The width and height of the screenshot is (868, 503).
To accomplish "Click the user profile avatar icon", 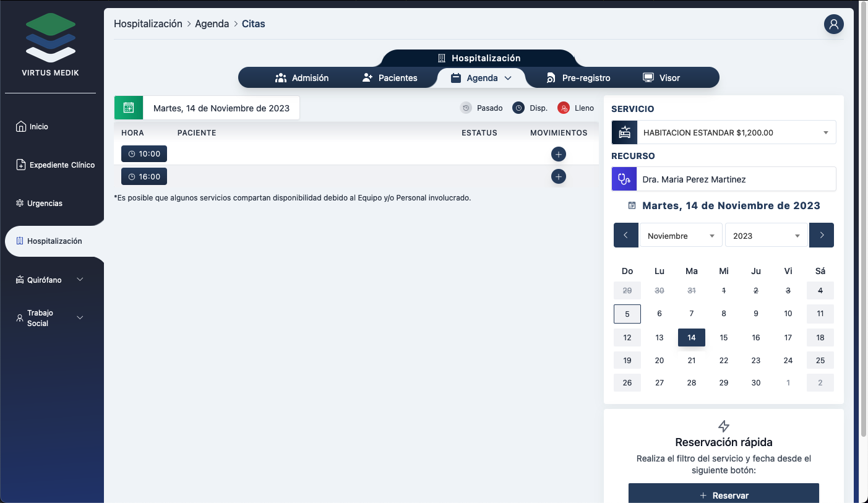I will 833,24.
